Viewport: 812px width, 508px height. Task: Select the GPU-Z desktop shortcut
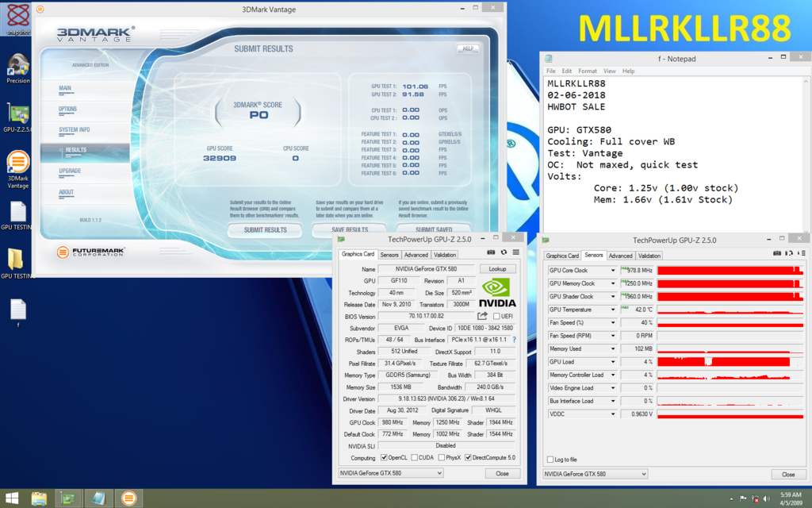(x=17, y=117)
